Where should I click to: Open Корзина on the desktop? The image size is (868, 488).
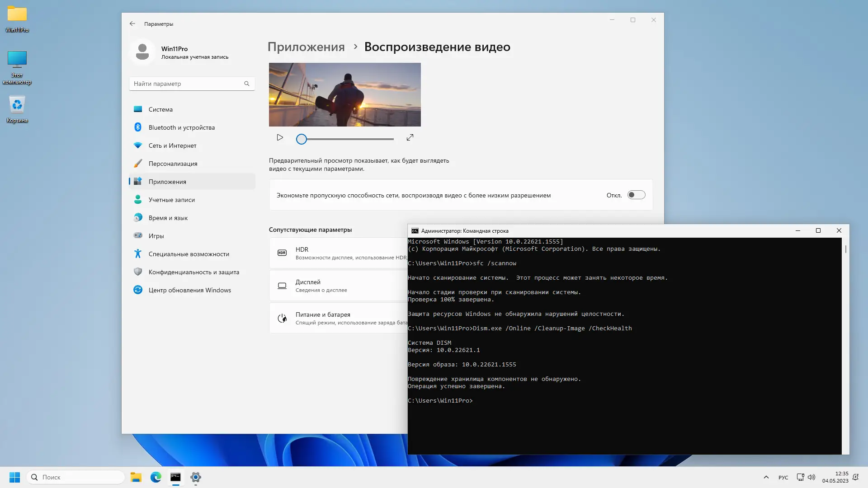[x=17, y=105]
